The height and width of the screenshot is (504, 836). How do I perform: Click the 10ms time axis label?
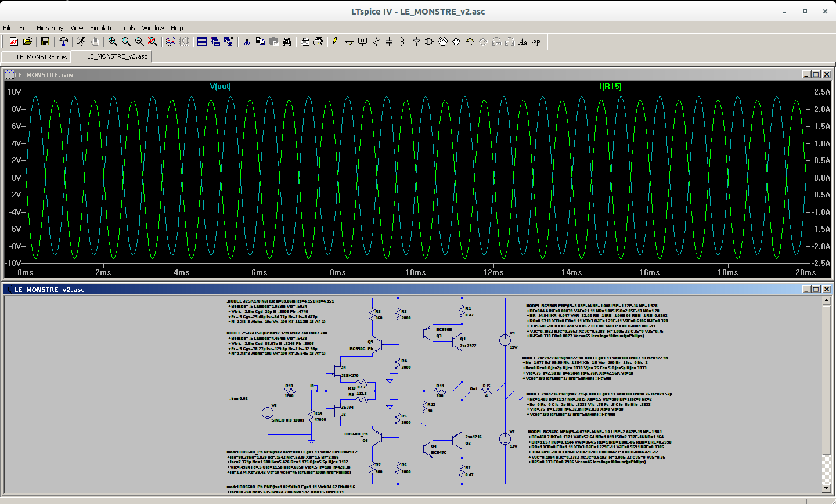click(416, 272)
